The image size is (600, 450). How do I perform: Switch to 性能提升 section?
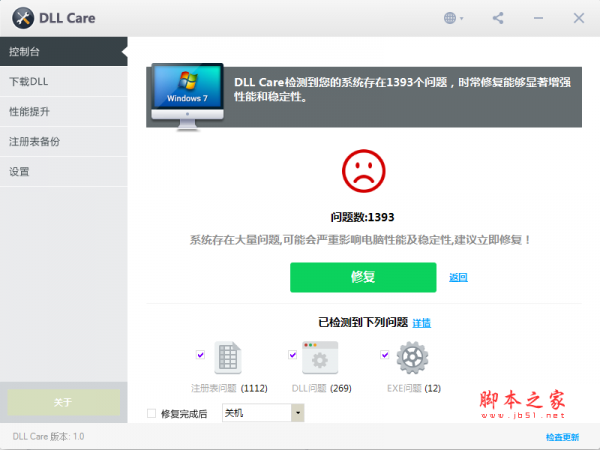[64, 111]
